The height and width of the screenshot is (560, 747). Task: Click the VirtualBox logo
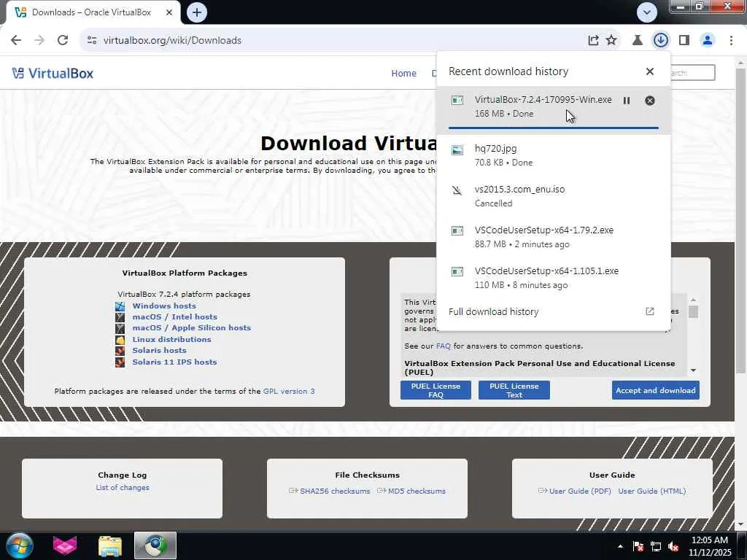[x=53, y=74]
